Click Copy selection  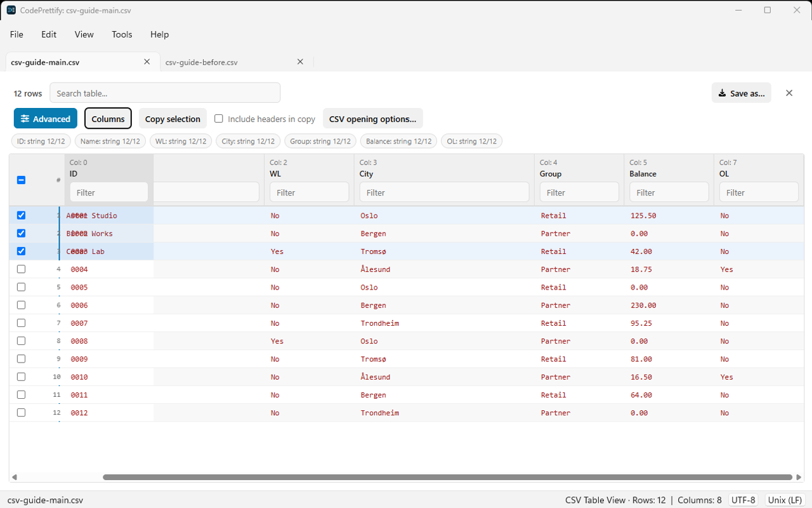[x=173, y=119]
